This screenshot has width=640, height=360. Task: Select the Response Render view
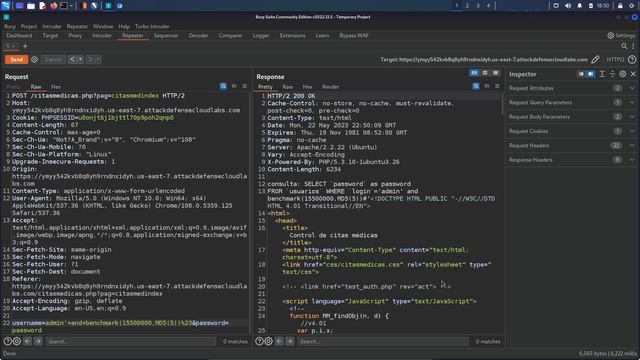click(330, 87)
